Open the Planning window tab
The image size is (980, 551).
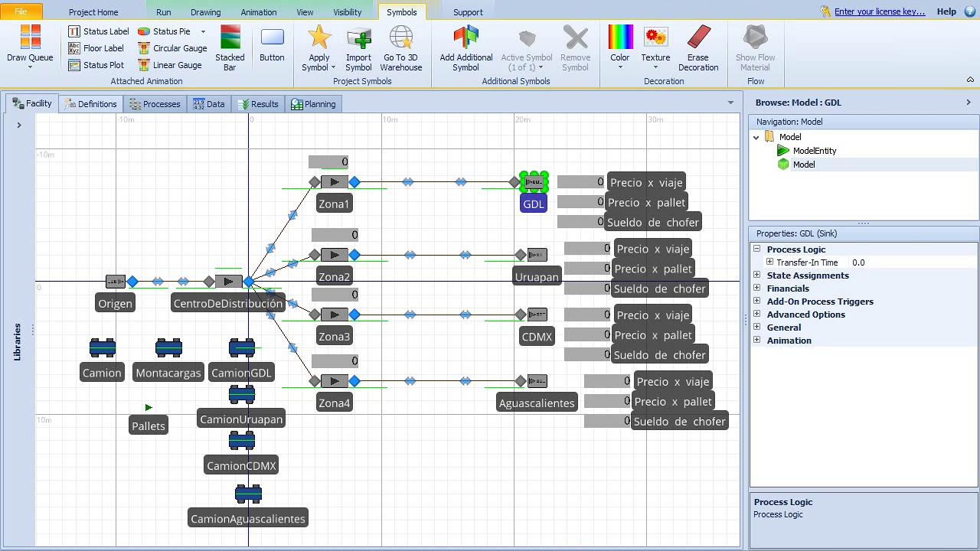(313, 104)
